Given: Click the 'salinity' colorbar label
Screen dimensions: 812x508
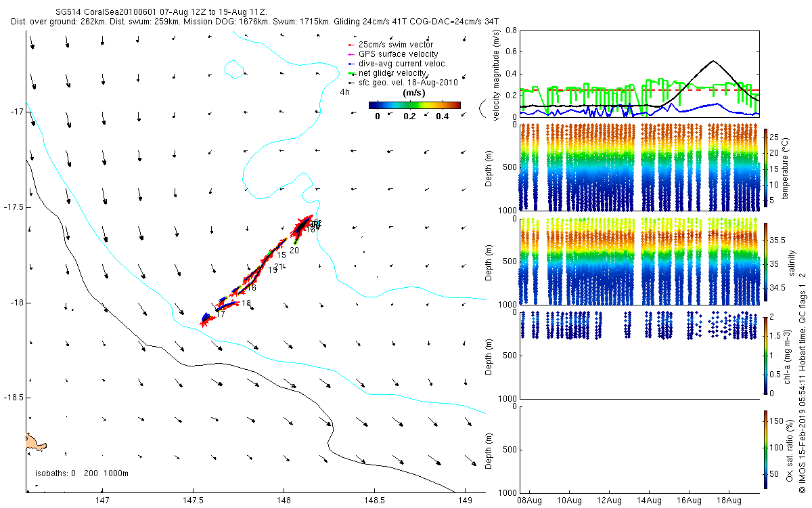Looking at the screenshot, I should pyautogui.click(x=792, y=263).
